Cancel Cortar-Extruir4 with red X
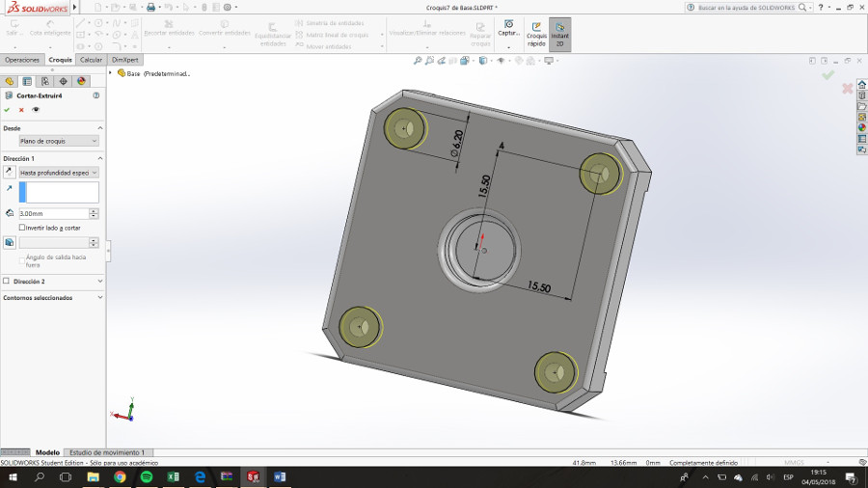Image resolution: width=868 pixels, height=488 pixels. 21,110
